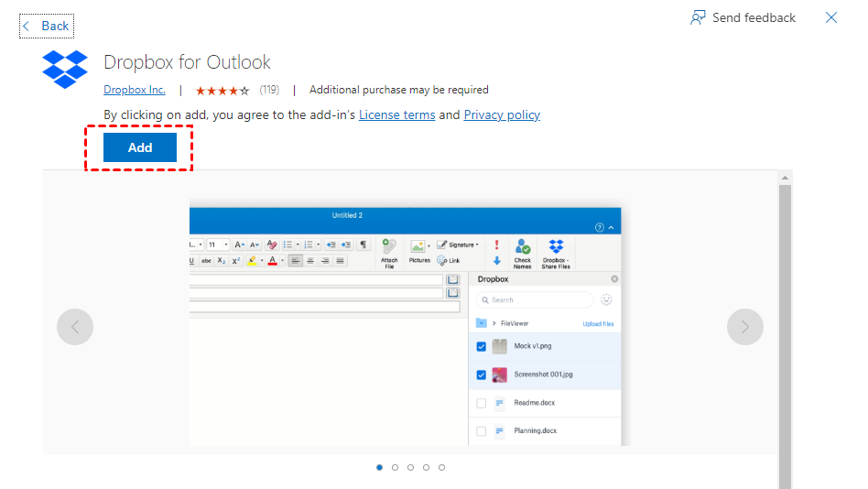
Task: Click the Dropbox panel Search field
Action: coord(535,300)
